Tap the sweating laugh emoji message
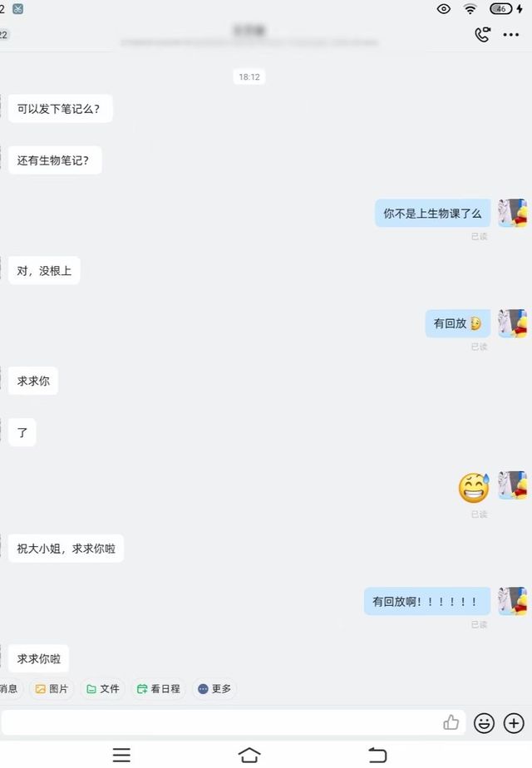Viewport: 532px width, 768px height. tap(474, 488)
